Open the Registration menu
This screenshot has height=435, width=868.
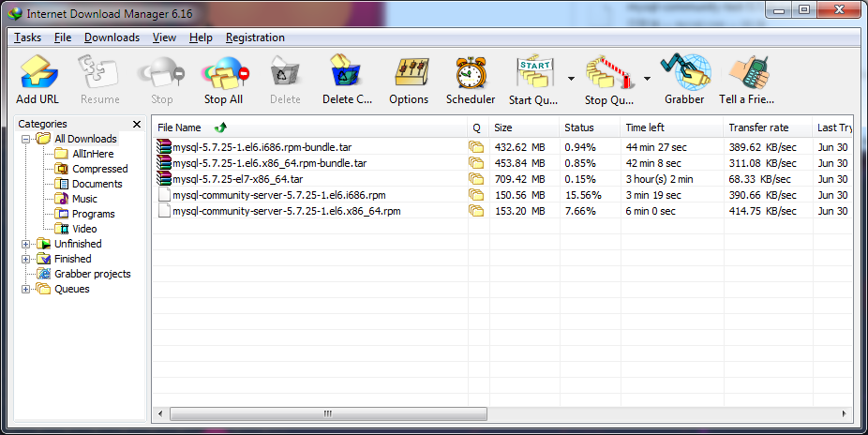[255, 37]
